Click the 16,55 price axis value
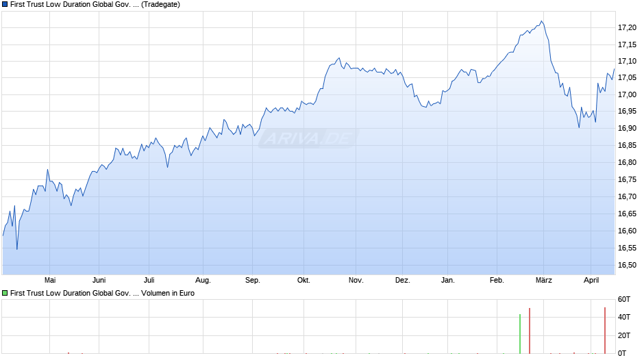 [627, 248]
